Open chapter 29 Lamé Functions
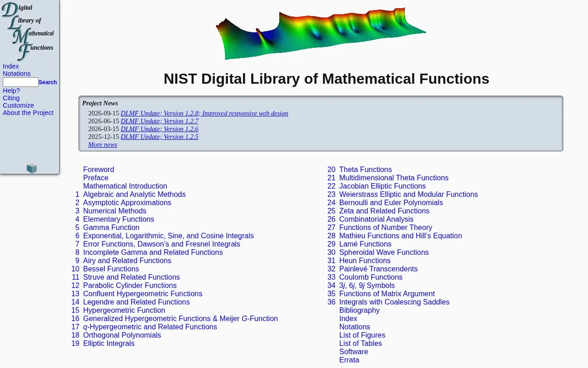Screen dimensions: 588x368 pyautogui.click(x=365, y=244)
